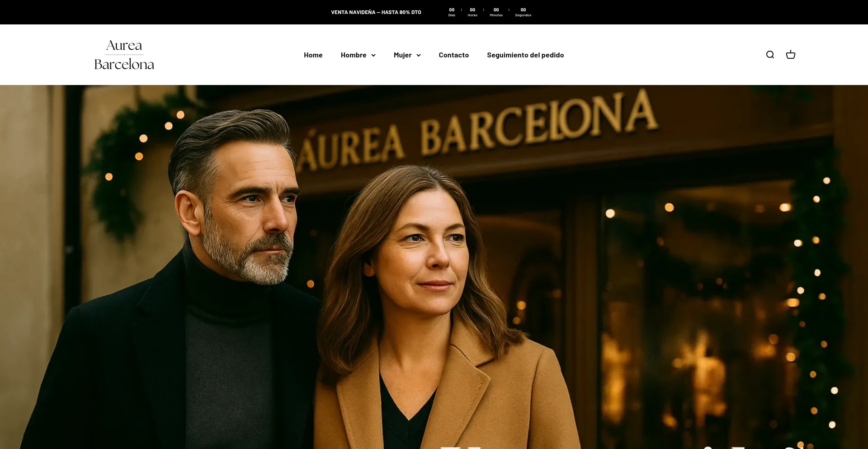Open the Hombre menu item
The image size is (868, 449).
(354, 55)
